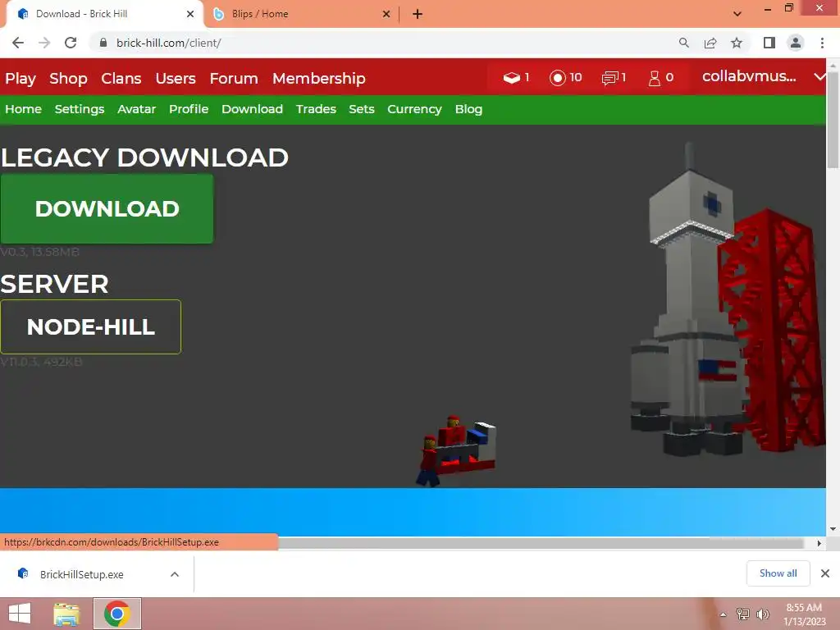Click the share page icon
The height and width of the screenshot is (630, 840).
click(x=710, y=43)
